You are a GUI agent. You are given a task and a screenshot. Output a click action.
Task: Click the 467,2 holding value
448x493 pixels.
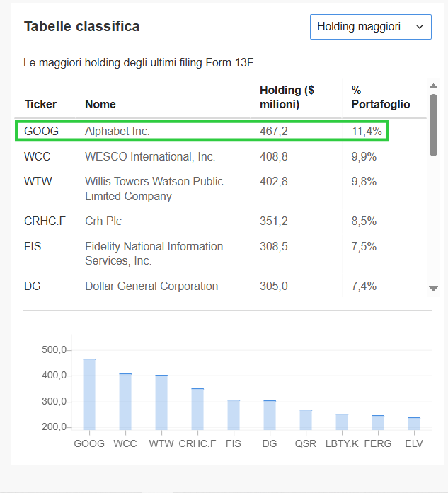[x=274, y=131]
